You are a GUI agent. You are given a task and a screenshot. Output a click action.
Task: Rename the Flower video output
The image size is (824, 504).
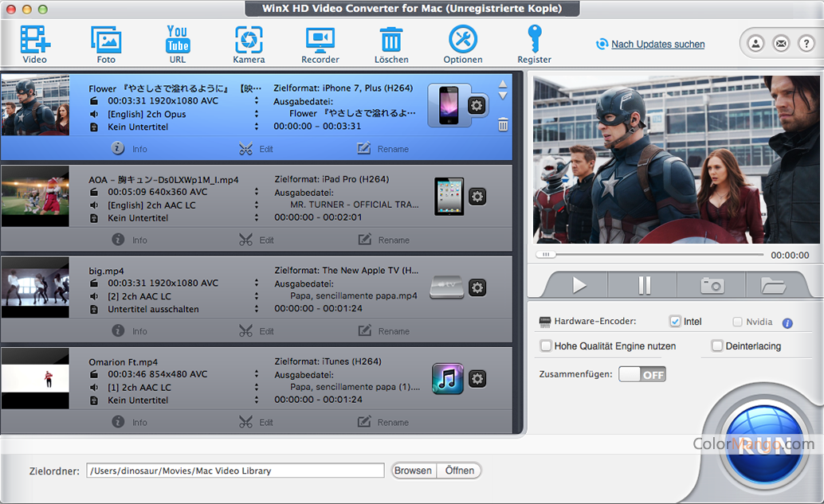tap(383, 149)
